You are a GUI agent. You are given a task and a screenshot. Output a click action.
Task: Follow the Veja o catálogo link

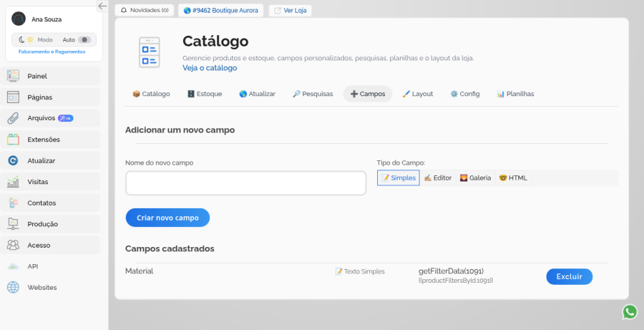tap(210, 68)
